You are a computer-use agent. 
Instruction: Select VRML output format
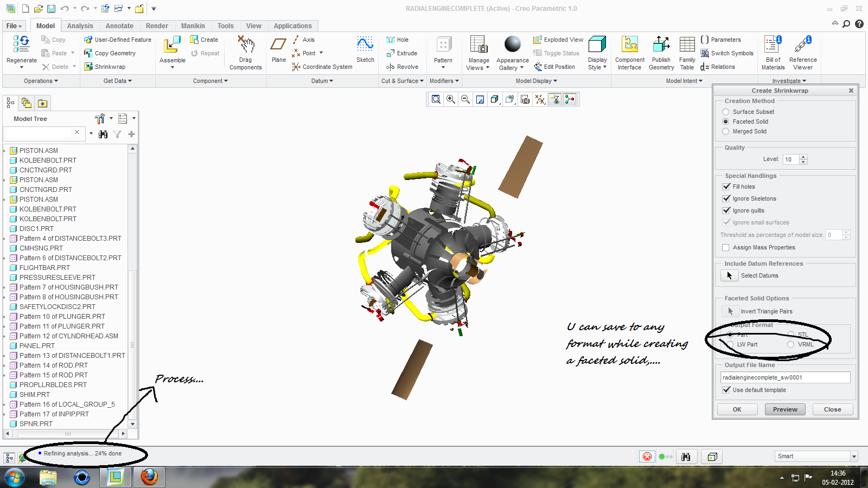click(x=791, y=344)
